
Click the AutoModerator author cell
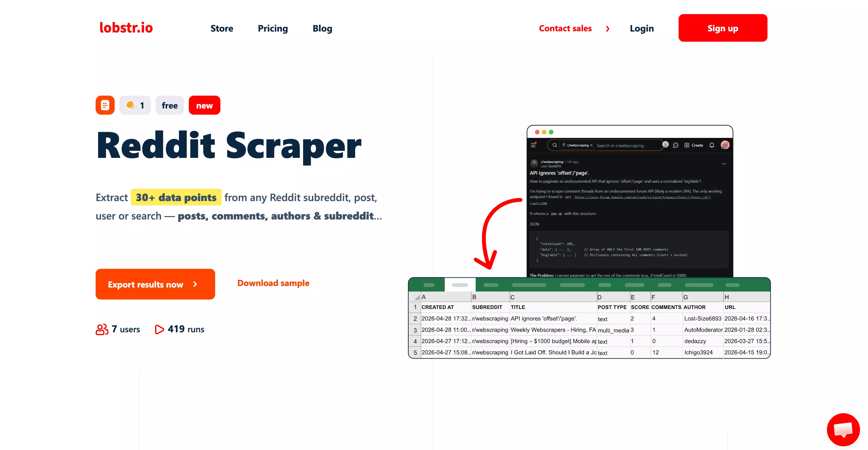click(x=703, y=330)
